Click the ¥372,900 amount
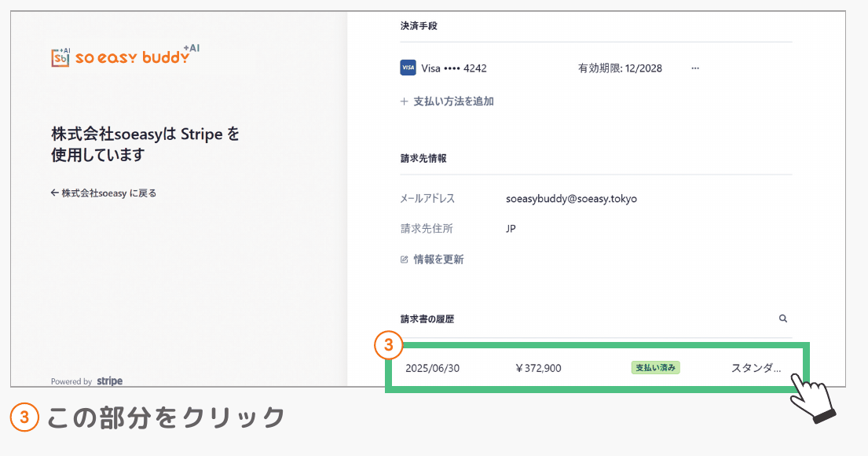Screen dimensions: 868x456 [x=538, y=369]
